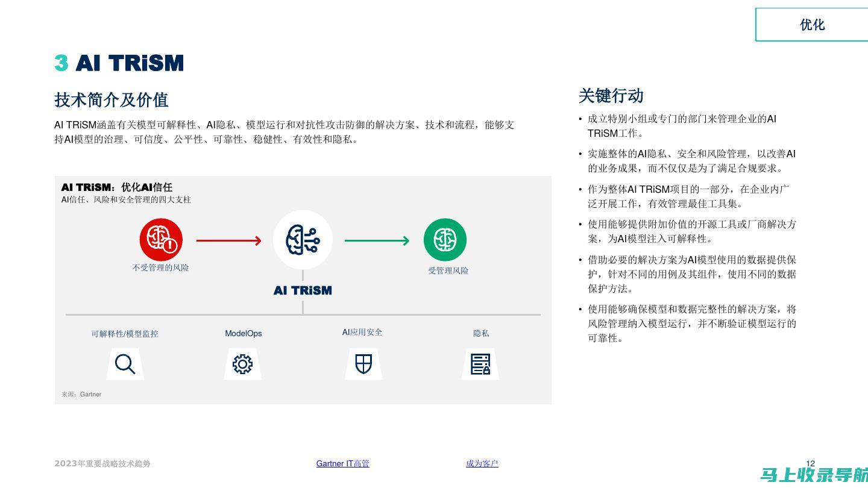Click the red arrow toward AI TRiSM
The width and height of the screenshot is (868, 488).
tap(229, 240)
